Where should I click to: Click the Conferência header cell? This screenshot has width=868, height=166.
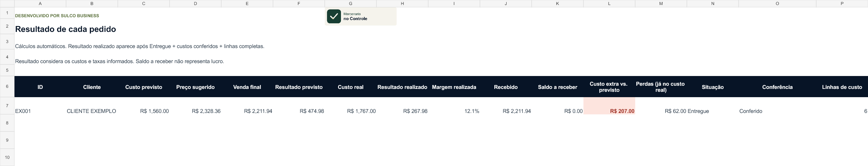click(x=777, y=87)
